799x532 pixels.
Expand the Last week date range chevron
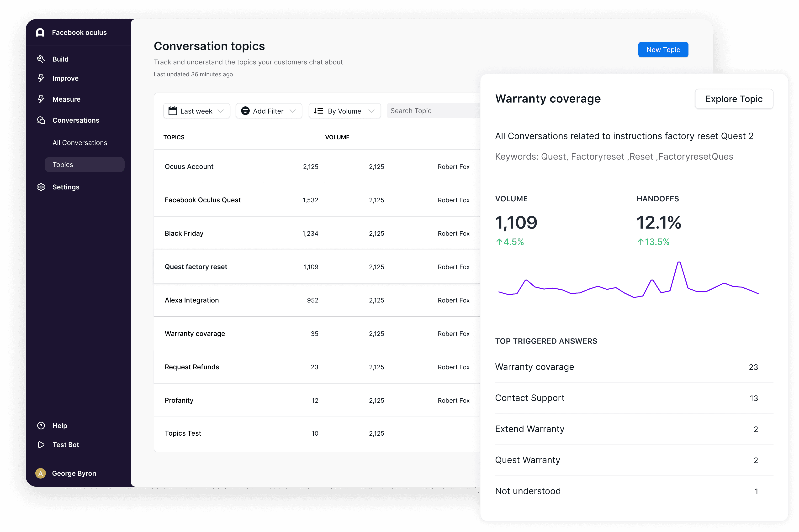pyautogui.click(x=221, y=111)
